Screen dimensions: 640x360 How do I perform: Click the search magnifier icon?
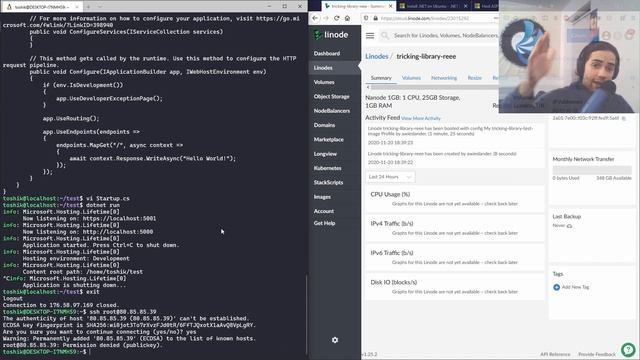coord(384,36)
